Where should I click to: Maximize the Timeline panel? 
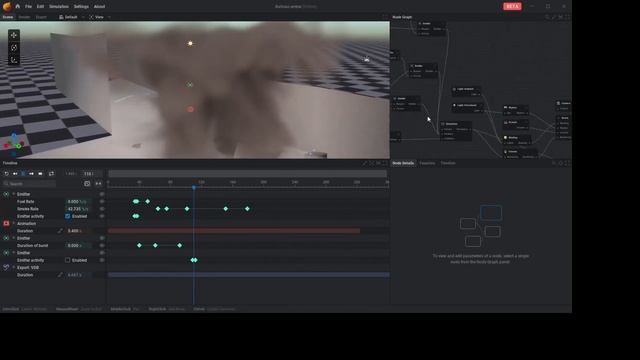[x=385, y=163]
